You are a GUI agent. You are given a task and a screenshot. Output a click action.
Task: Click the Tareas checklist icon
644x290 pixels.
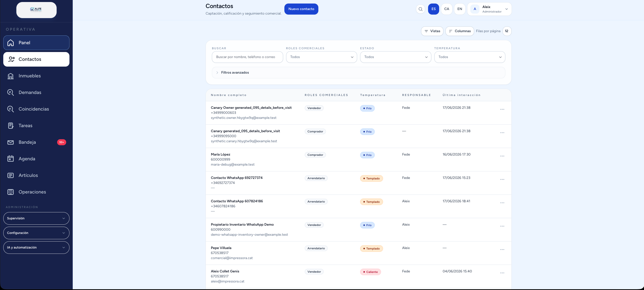coord(11,126)
